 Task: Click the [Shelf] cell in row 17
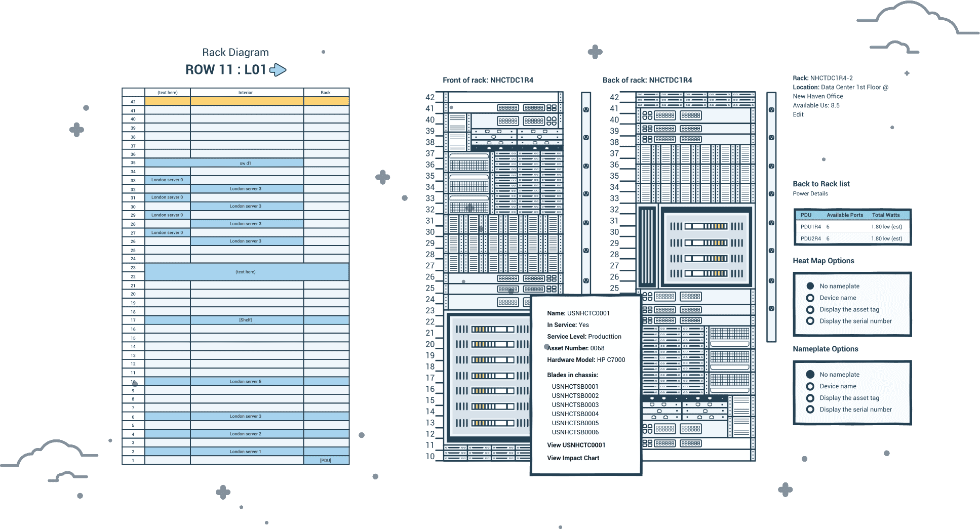(x=247, y=320)
